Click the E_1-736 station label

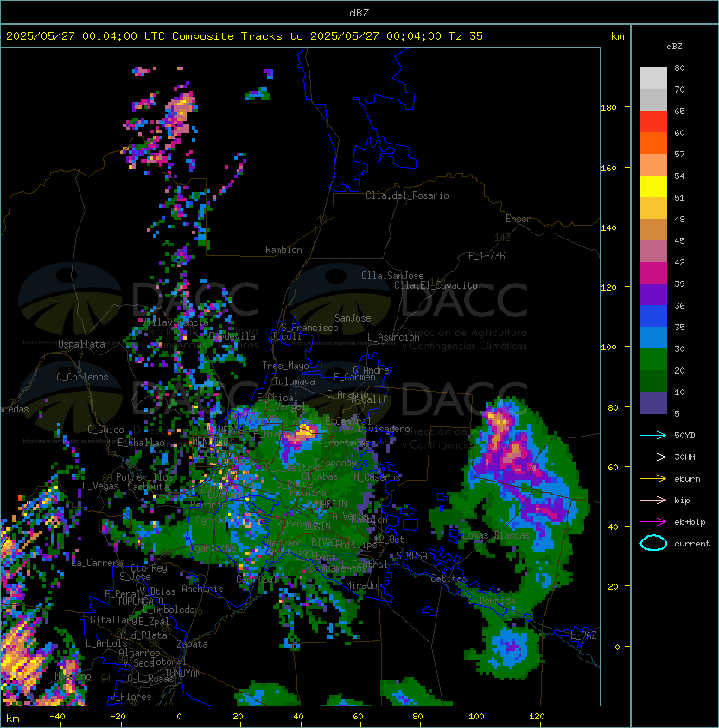[x=487, y=256]
